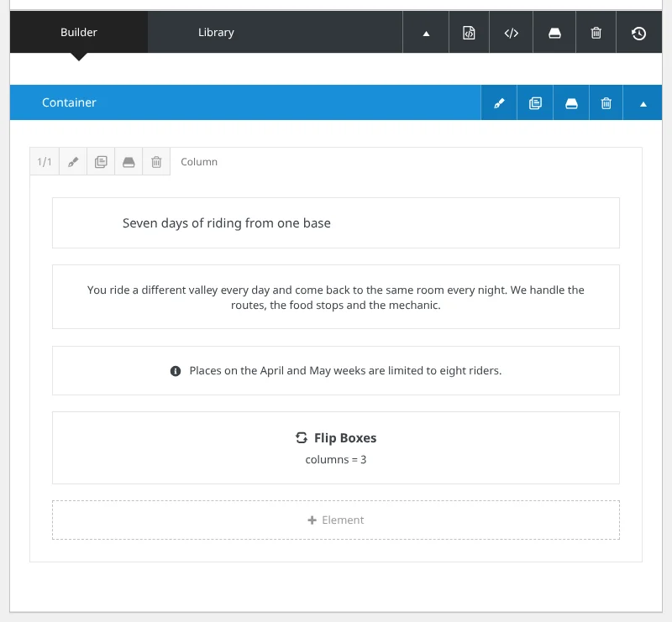Image resolution: width=672 pixels, height=622 pixels.
Task: Open custom CSS page icon in top toolbar
Action: pos(469,33)
